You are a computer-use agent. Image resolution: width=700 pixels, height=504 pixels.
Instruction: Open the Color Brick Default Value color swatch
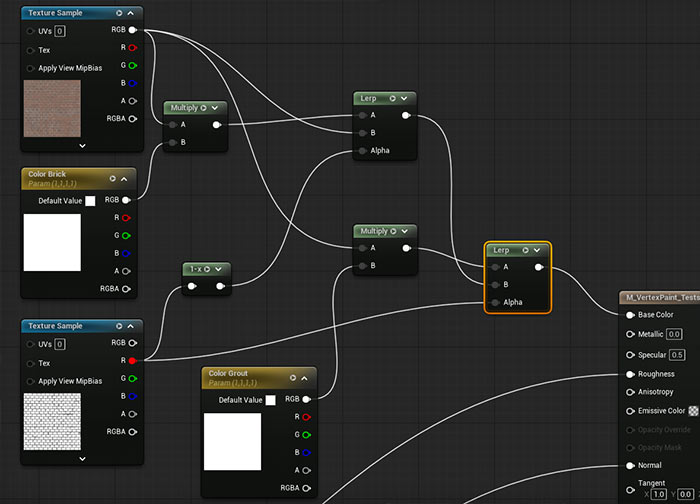(90, 200)
